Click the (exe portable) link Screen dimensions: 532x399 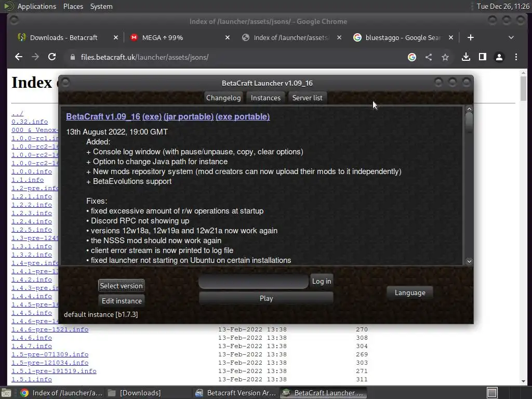(243, 117)
